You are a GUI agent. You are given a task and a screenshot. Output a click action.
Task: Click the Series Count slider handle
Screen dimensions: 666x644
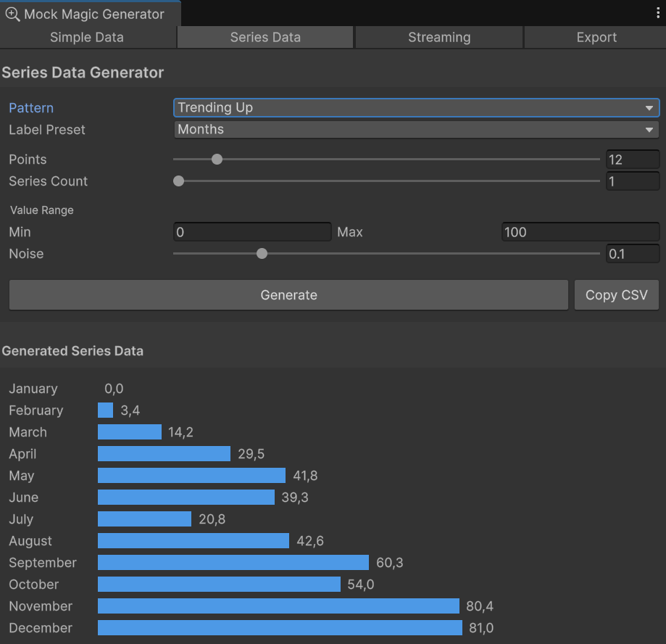pos(179,181)
